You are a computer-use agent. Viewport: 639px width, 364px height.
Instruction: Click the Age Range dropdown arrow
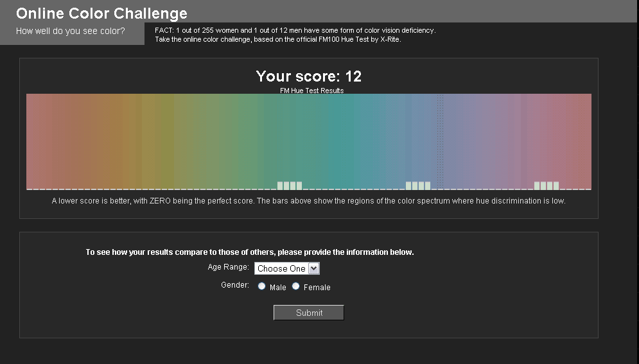pyautogui.click(x=313, y=268)
